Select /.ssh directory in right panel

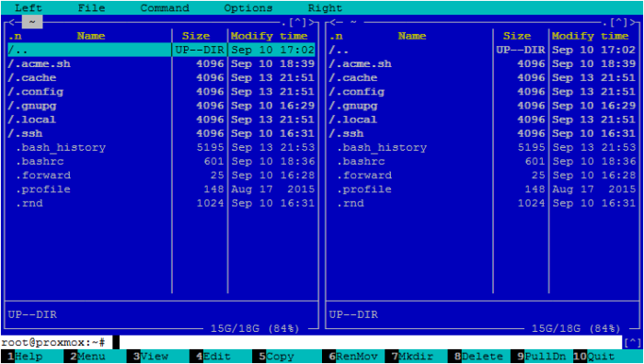click(483, 134)
